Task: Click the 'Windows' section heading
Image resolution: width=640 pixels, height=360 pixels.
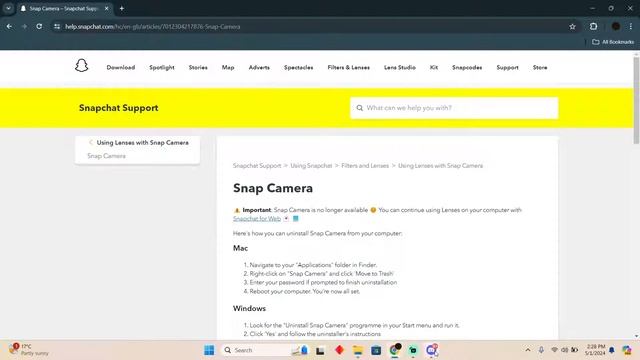Action: [x=249, y=309]
